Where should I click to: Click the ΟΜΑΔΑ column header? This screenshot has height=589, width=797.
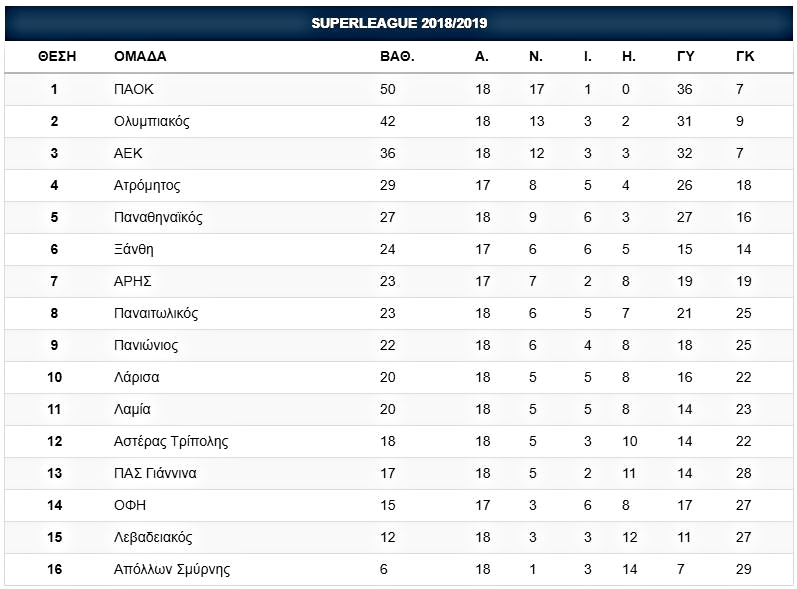pyautogui.click(x=140, y=56)
